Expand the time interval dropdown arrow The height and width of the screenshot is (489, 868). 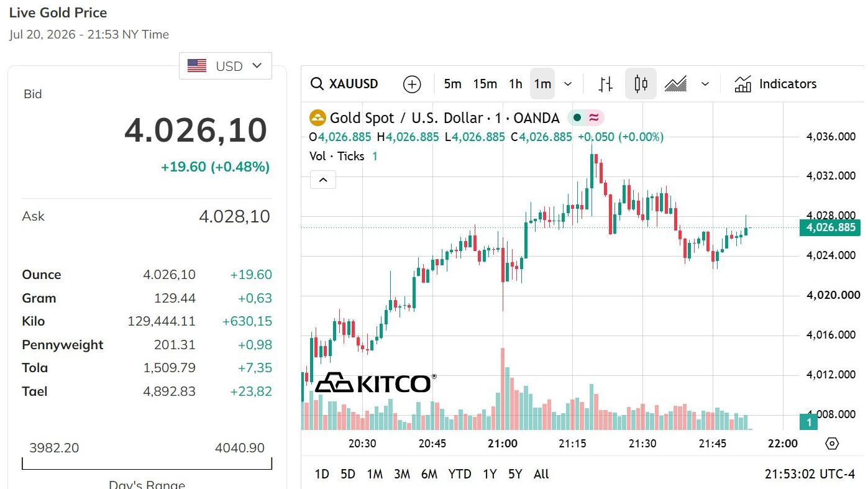(568, 84)
